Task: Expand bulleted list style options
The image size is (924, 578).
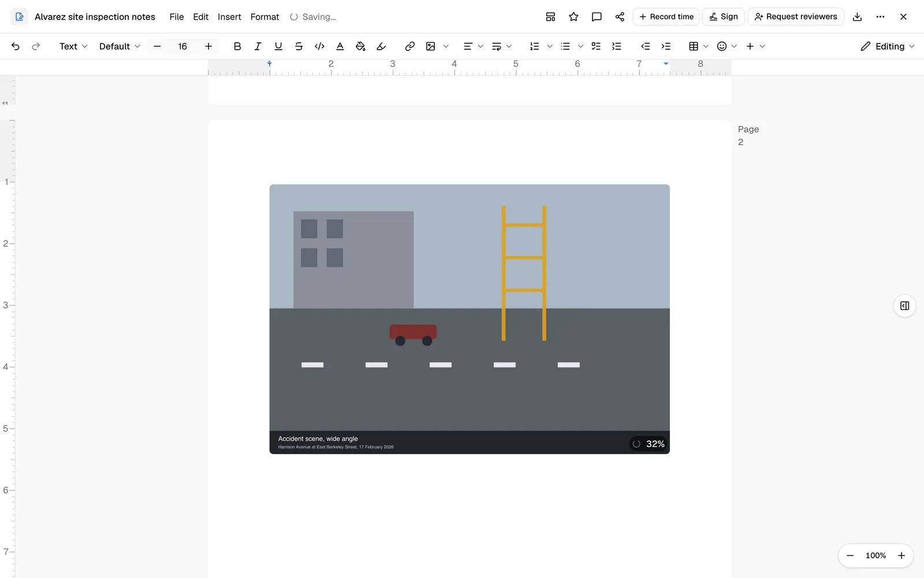Action: pyautogui.click(x=580, y=46)
